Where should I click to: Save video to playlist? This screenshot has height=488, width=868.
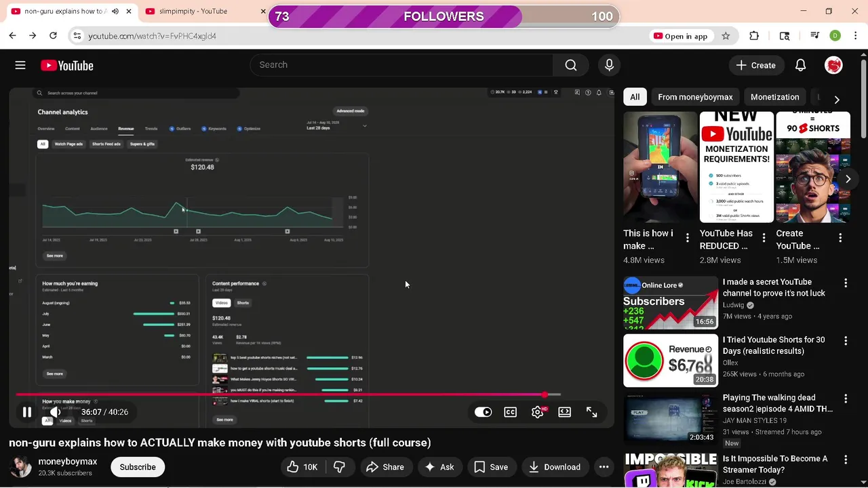[x=491, y=467]
